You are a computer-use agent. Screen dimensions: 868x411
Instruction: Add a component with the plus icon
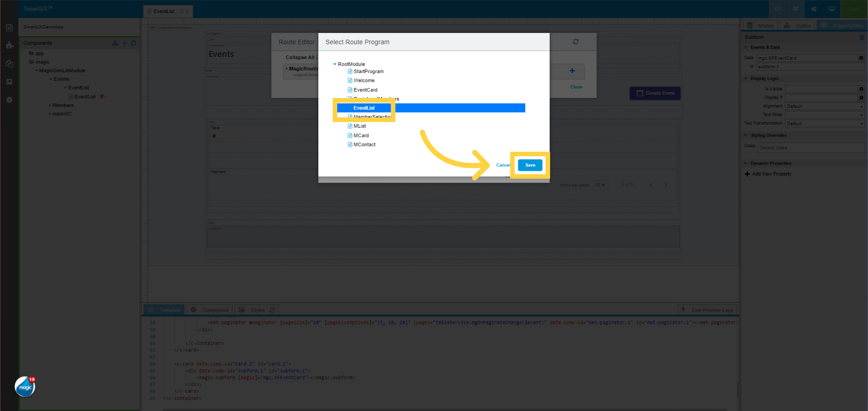tap(124, 43)
